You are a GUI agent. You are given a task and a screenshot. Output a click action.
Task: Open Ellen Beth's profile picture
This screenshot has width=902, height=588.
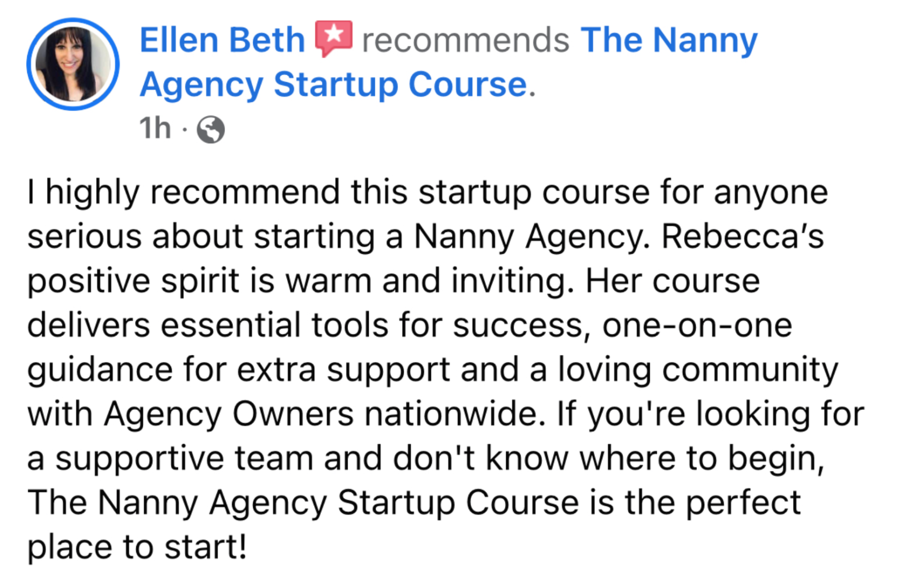(x=73, y=64)
